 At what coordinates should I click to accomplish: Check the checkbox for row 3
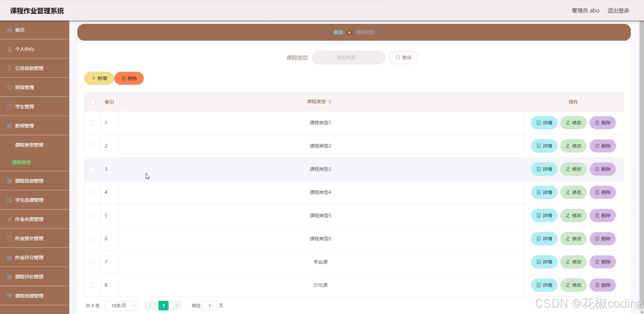pyautogui.click(x=92, y=169)
